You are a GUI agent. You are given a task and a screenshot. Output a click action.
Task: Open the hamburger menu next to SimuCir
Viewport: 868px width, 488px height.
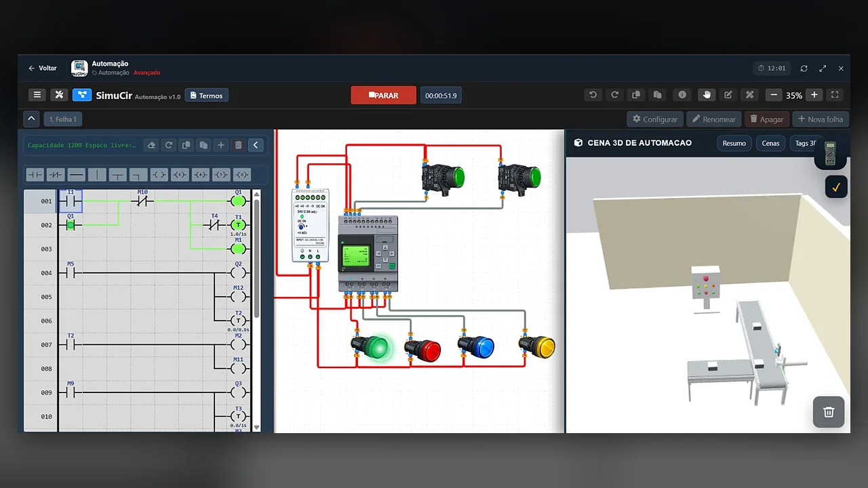click(37, 95)
